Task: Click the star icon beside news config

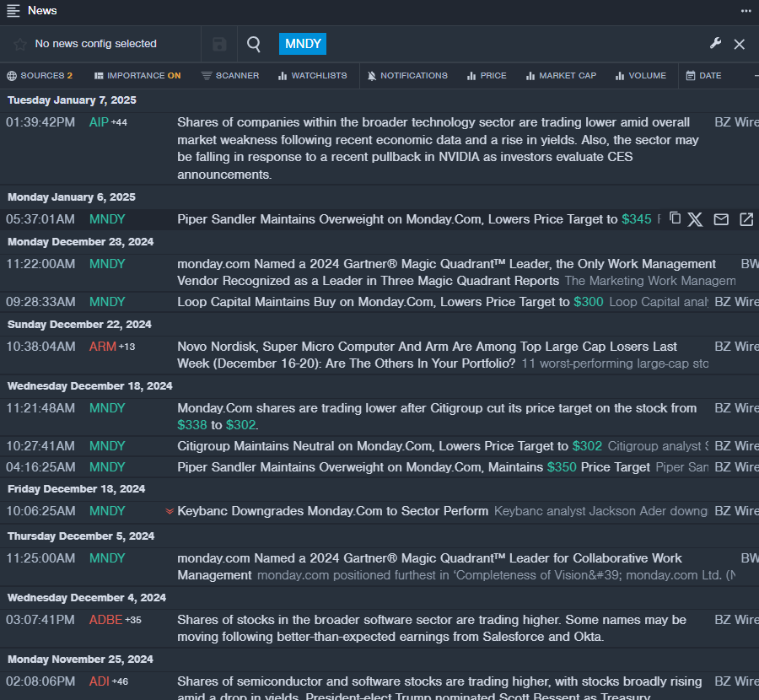Action: click(20, 44)
